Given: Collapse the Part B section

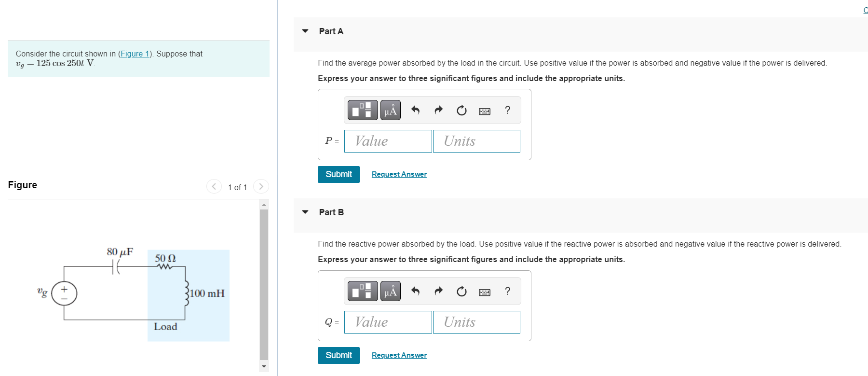Looking at the screenshot, I should point(305,212).
